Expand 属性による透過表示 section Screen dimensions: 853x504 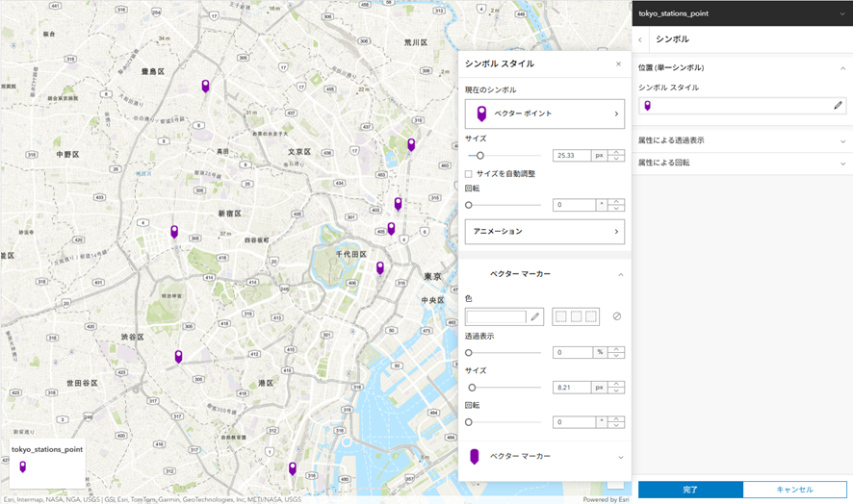pyautogui.click(x=842, y=141)
